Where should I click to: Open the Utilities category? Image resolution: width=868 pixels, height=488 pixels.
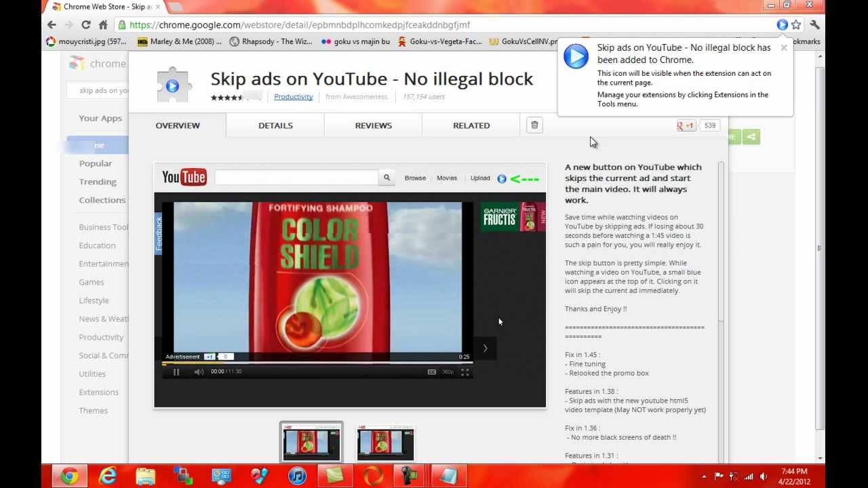92,373
